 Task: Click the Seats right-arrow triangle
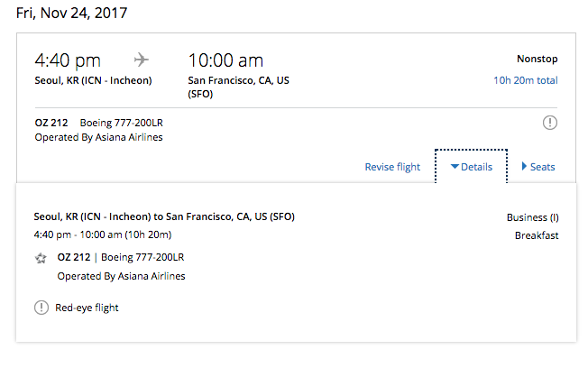click(524, 166)
